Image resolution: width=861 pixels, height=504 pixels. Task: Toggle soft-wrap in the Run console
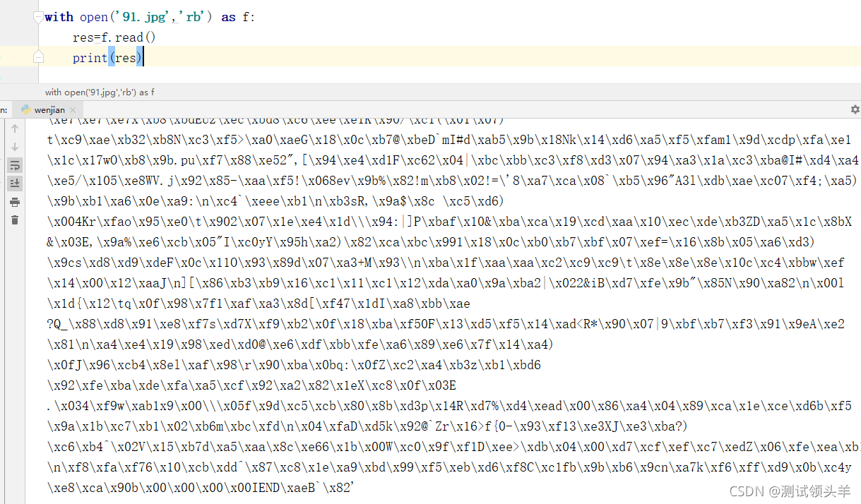point(15,165)
